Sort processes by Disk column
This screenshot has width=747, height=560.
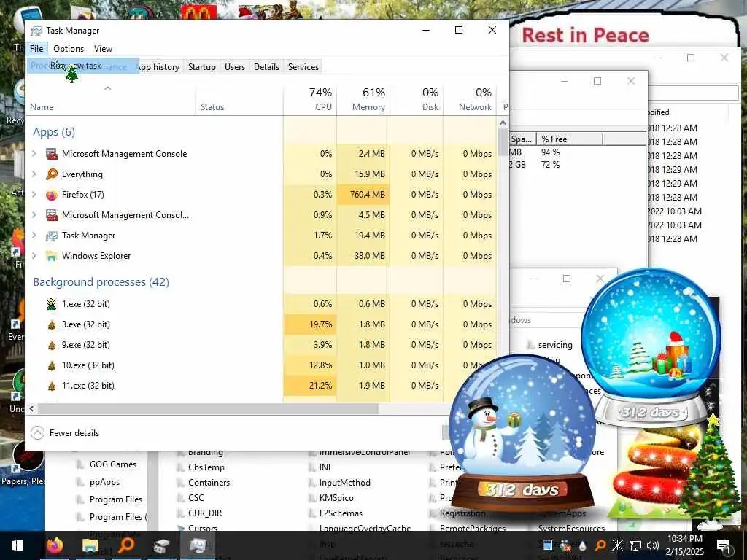417,99
